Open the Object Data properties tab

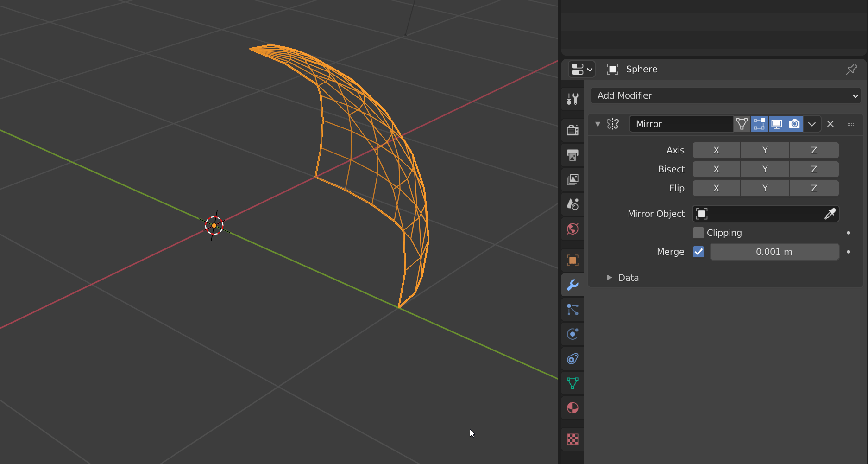(572, 383)
